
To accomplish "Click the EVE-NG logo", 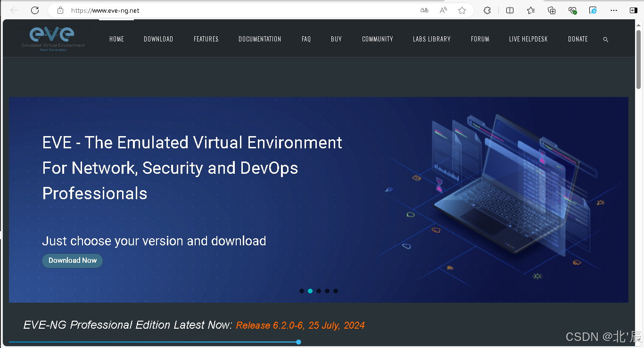I will tap(53, 39).
